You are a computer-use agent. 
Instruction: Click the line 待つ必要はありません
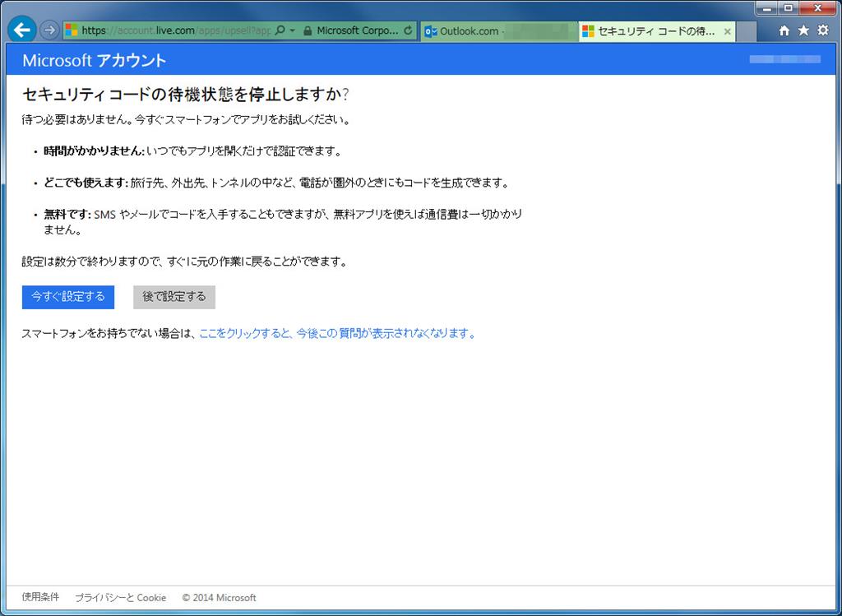187,120
